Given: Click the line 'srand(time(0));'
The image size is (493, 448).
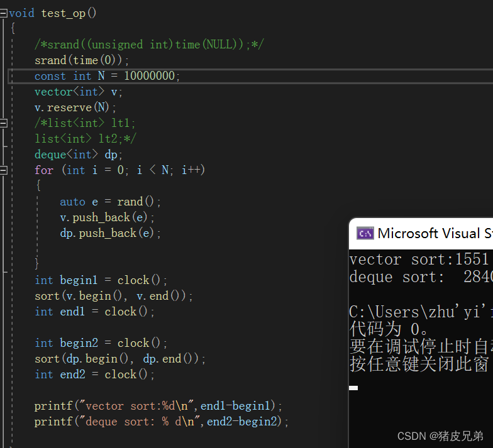Looking at the screenshot, I should point(82,60).
